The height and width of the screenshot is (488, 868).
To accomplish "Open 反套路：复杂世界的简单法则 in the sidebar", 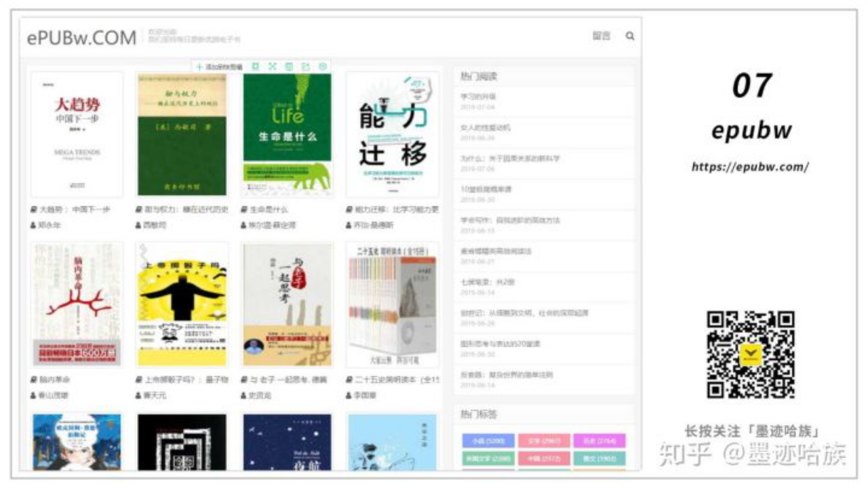I will point(506,375).
